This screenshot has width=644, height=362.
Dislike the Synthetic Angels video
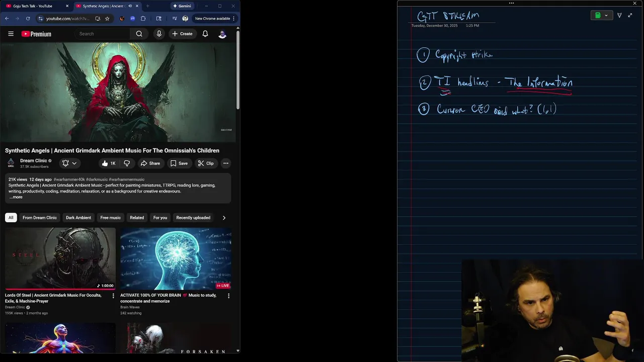click(127, 163)
